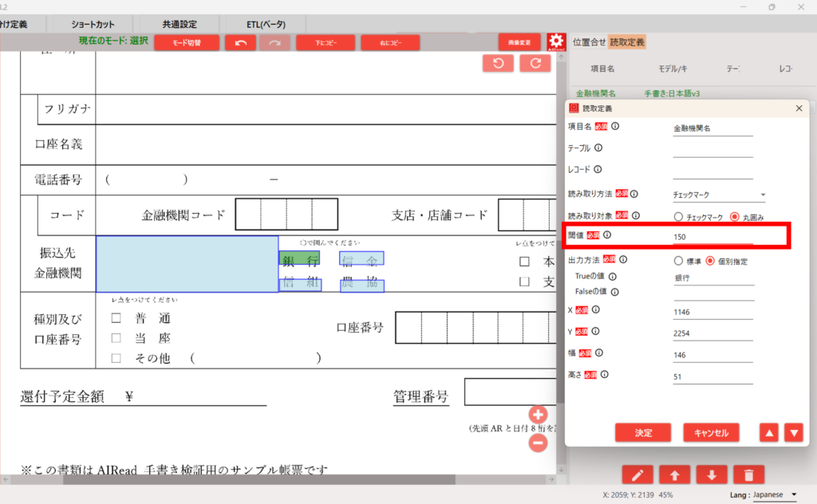817x504 pixels.
Task: Select the 丸囲み radio option
Action: point(735,216)
